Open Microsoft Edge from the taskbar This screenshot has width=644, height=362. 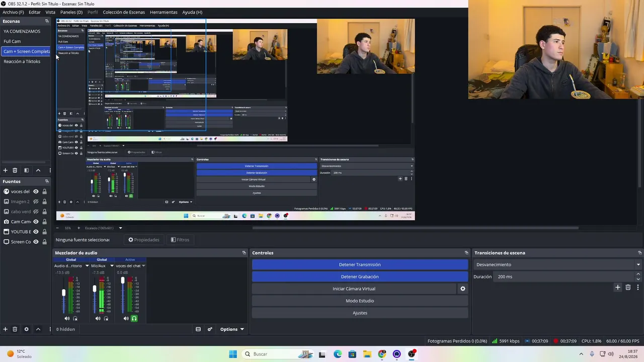click(338, 354)
